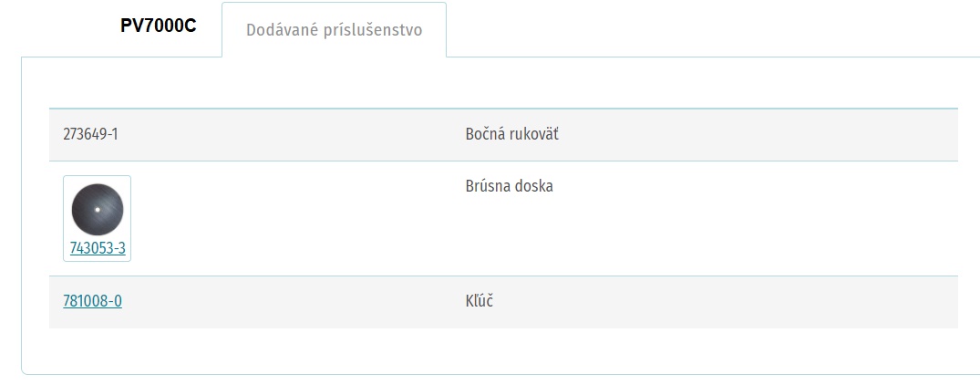
Task: Switch to the PV7000C tab
Action: tap(158, 26)
